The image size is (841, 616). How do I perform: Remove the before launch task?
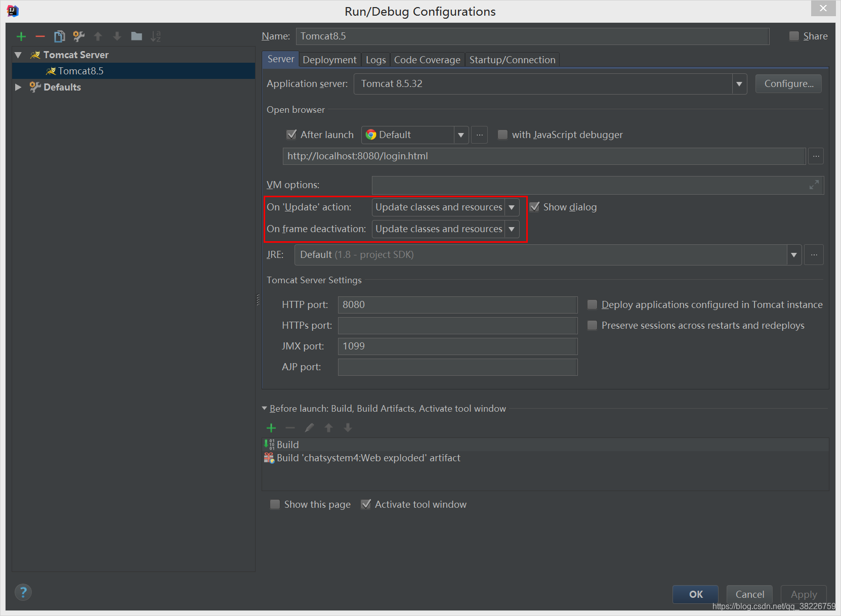[x=290, y=428]
